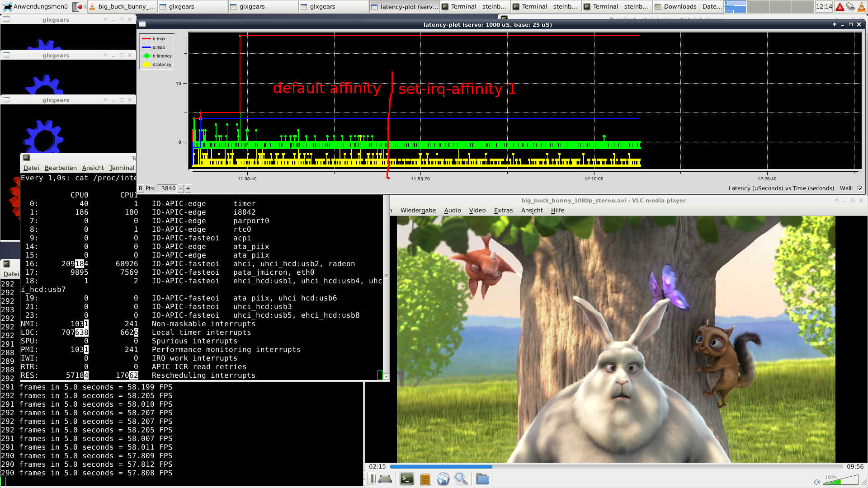868x488 pixels.
Task: Switch to the fourth workspace in pager
Action: (x=803, y=6)
